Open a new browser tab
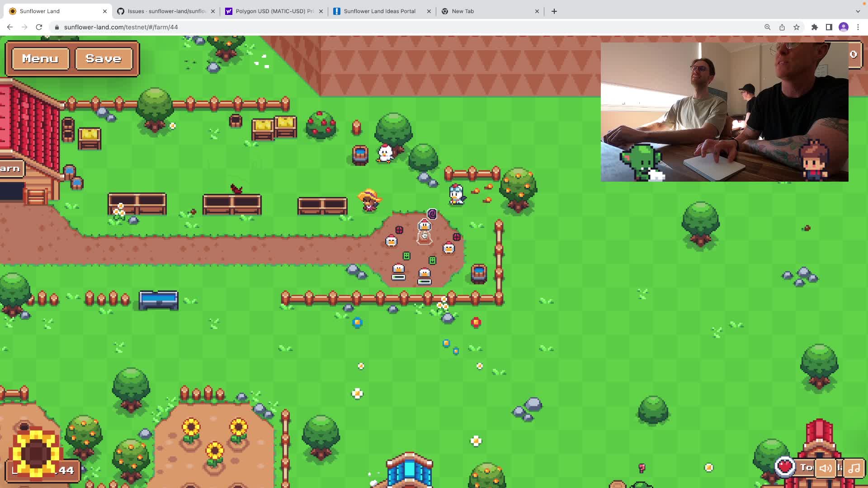The height and width of the screenshot is (488, 868). [x=554, y=11]
